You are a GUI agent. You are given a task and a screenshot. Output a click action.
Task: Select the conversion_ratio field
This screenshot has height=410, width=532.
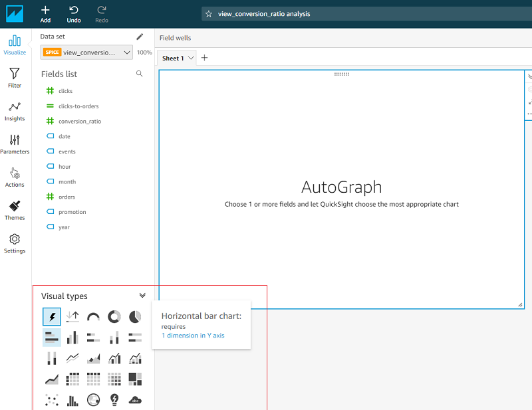tap(79, 122)
